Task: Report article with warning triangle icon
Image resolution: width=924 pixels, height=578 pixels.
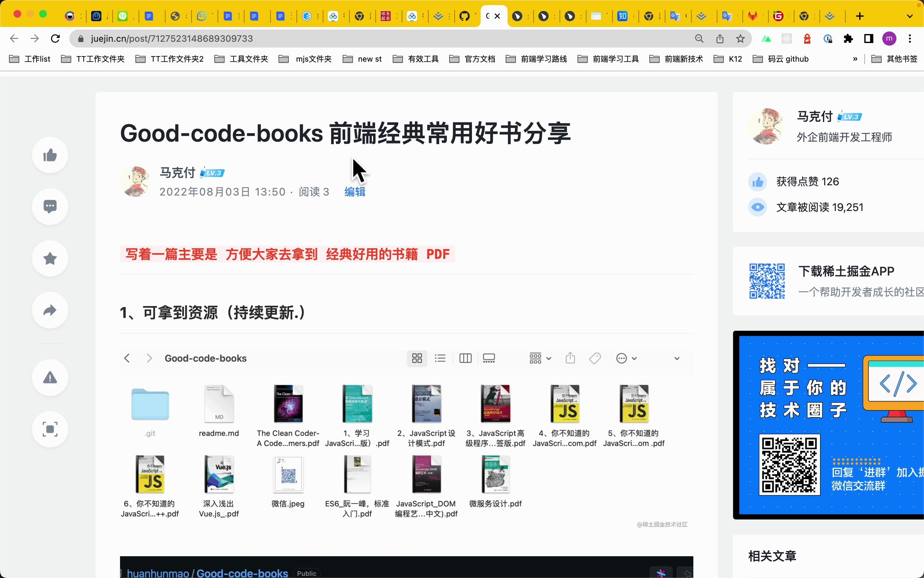Action: (50, 378)
